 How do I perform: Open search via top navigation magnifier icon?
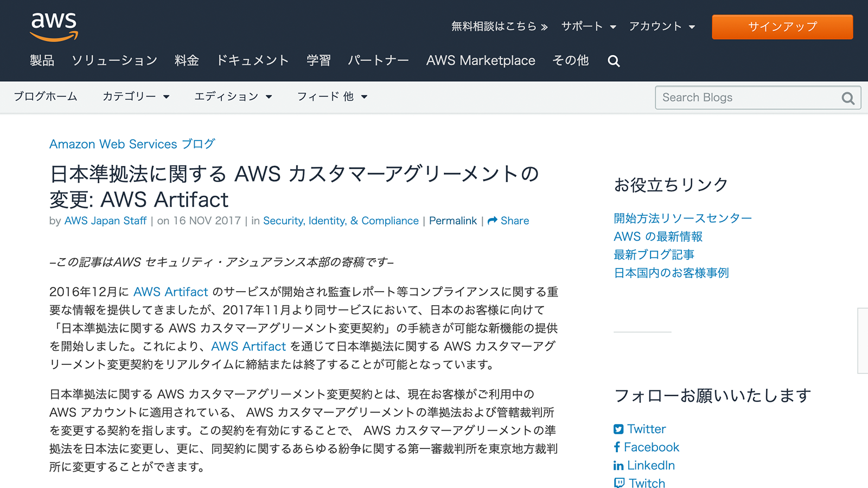point(614,61)
